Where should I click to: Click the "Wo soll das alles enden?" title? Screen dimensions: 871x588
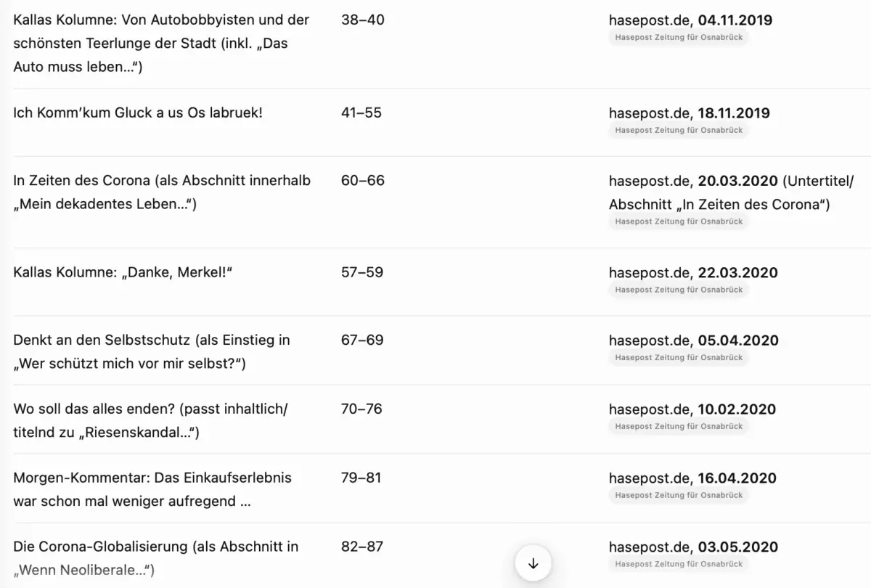[150, 409]
